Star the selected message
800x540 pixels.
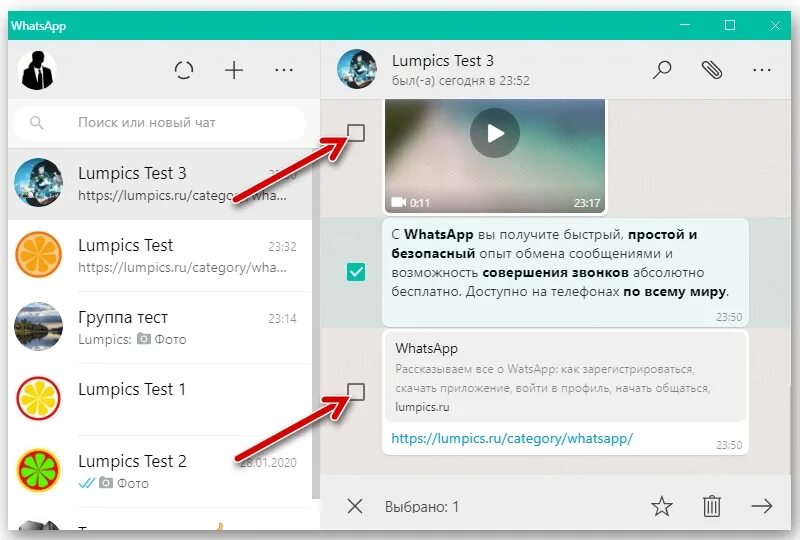pos(662,506)
